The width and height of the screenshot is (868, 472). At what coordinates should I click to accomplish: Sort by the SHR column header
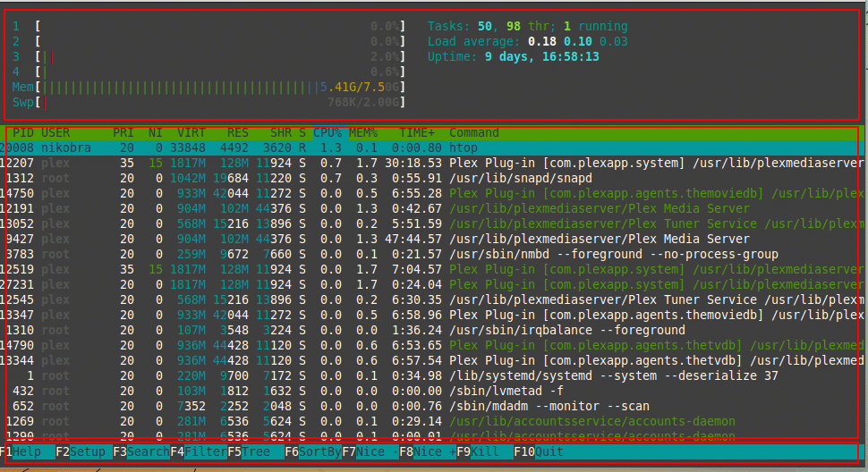point(281,132)
